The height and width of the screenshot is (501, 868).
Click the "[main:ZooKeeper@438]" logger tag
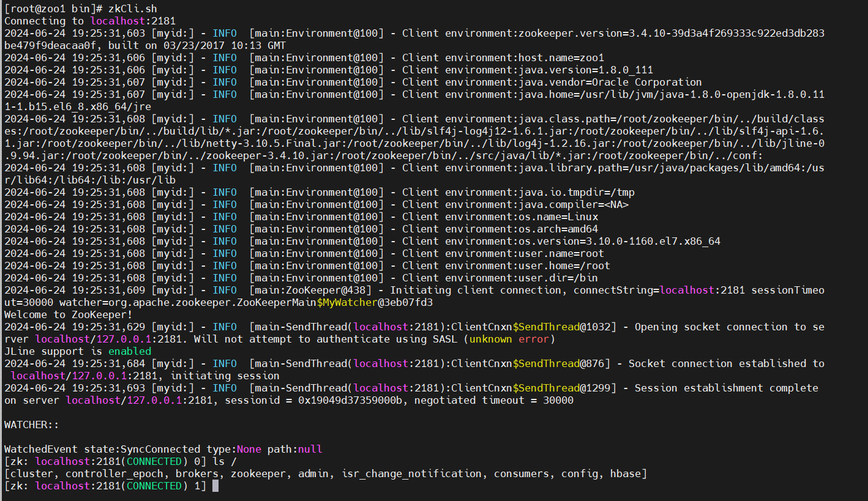tap(313, 290)
